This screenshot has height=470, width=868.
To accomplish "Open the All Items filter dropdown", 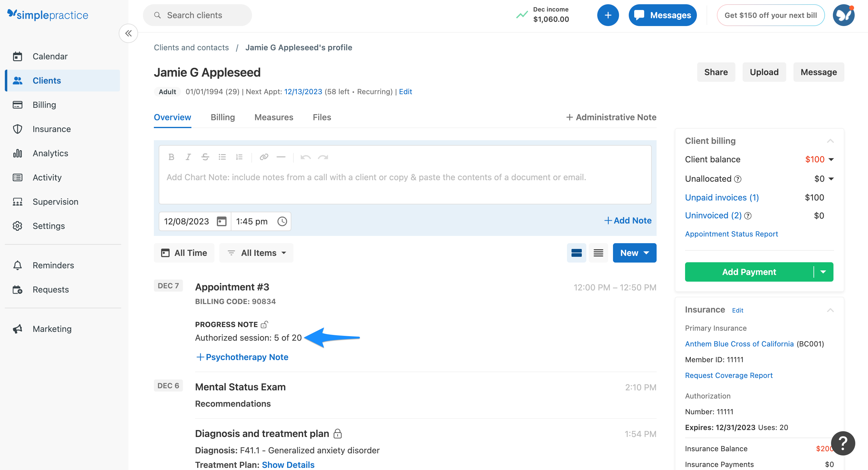I will [256, 253].
